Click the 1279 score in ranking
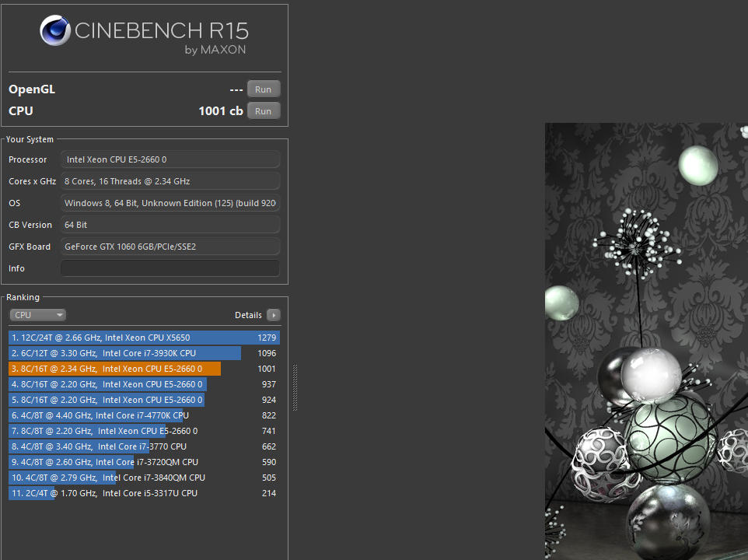This screenshot has height=560, width=748. coord(267,338)
